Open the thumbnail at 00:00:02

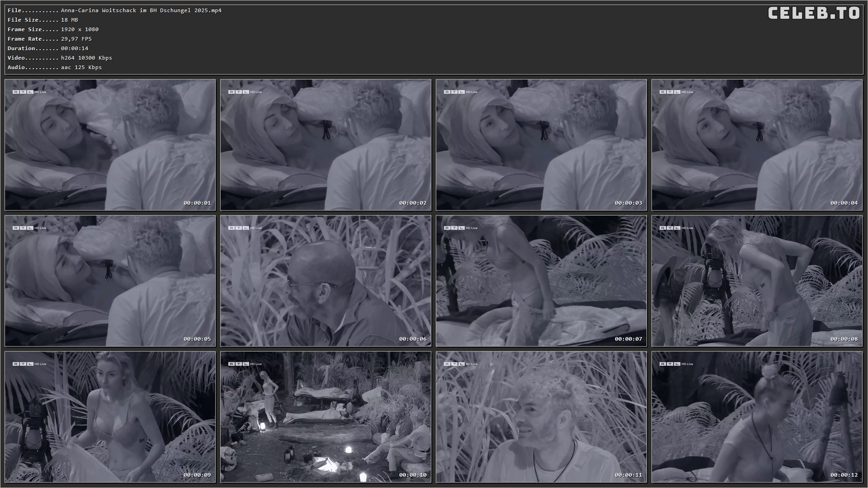(x=325, y=145)
